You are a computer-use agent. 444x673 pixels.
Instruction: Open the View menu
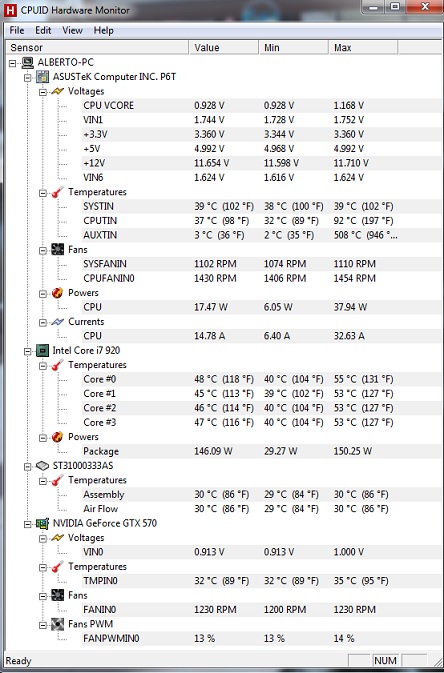[72, 30]
